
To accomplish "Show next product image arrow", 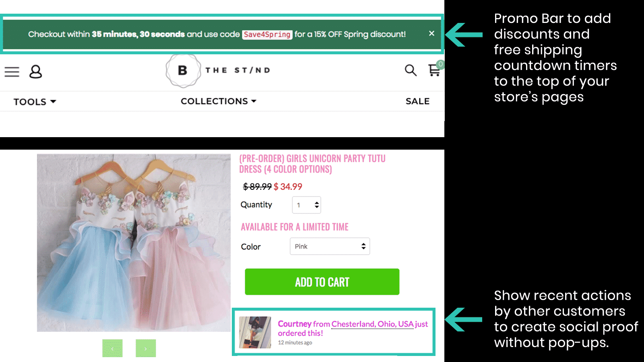I will [146, 348].
